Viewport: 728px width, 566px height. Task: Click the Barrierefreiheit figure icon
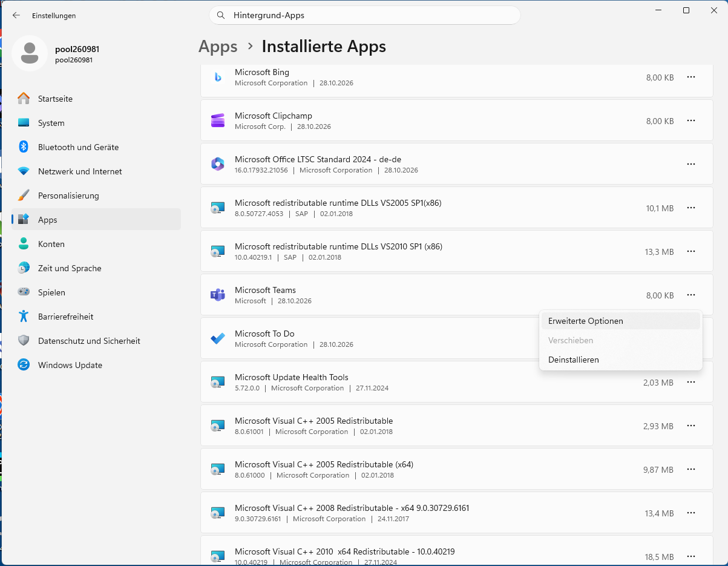[x=24, y=317]
